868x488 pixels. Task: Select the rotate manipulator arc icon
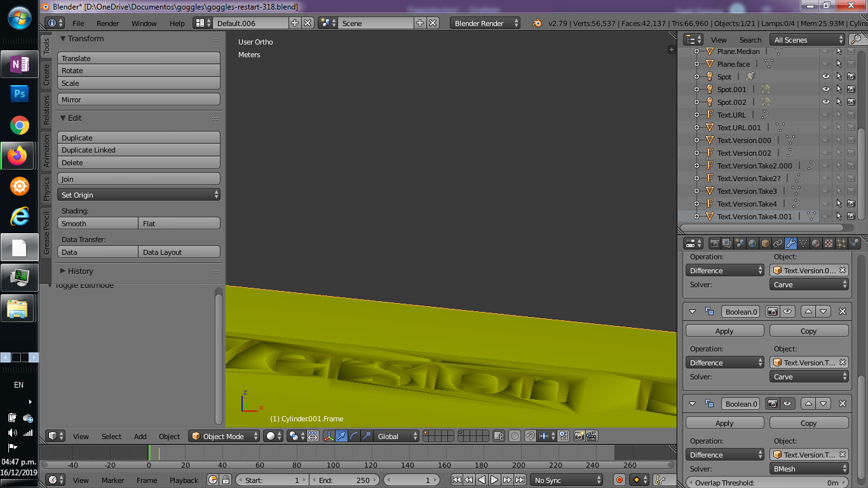(x=355, y=437)
